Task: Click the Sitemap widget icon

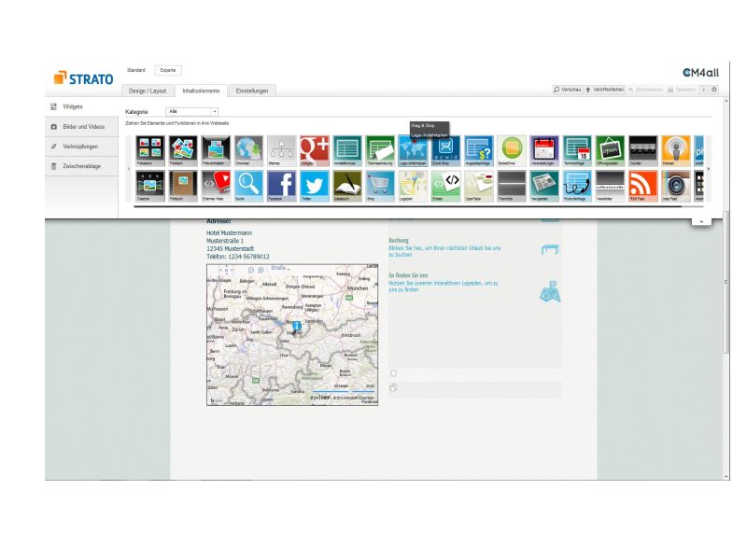Action: click(282, 150)
